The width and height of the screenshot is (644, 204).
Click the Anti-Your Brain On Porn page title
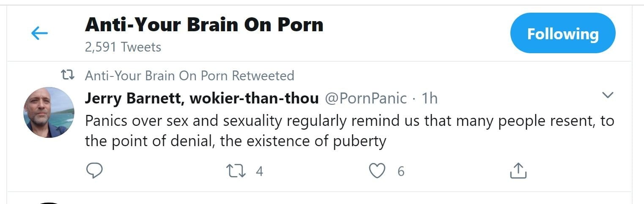coord(204,25)
